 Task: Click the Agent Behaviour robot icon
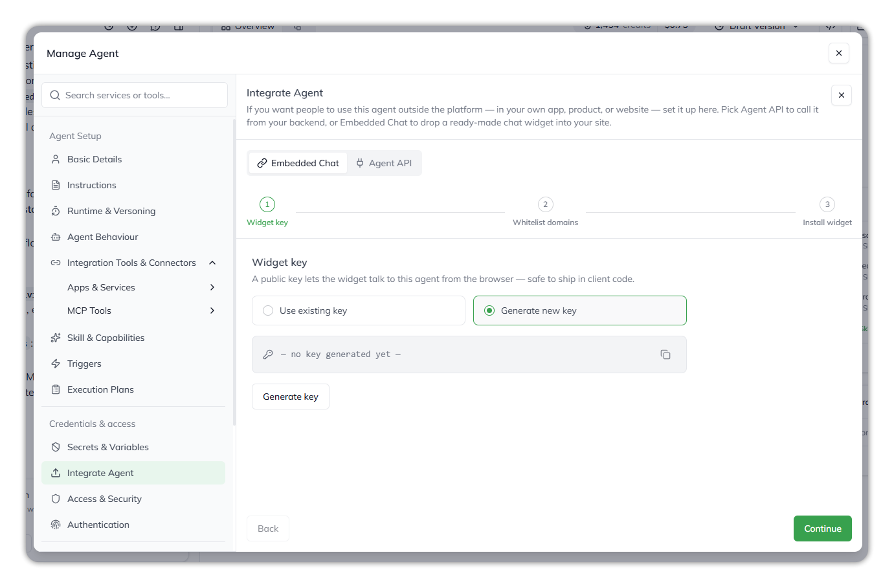(56, 237)
